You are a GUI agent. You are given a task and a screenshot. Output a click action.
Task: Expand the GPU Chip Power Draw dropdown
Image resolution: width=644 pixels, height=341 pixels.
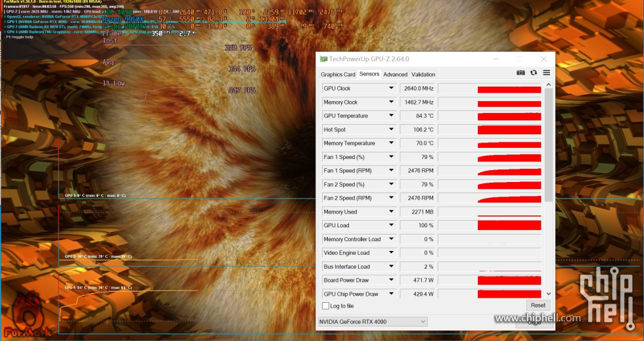392,294
